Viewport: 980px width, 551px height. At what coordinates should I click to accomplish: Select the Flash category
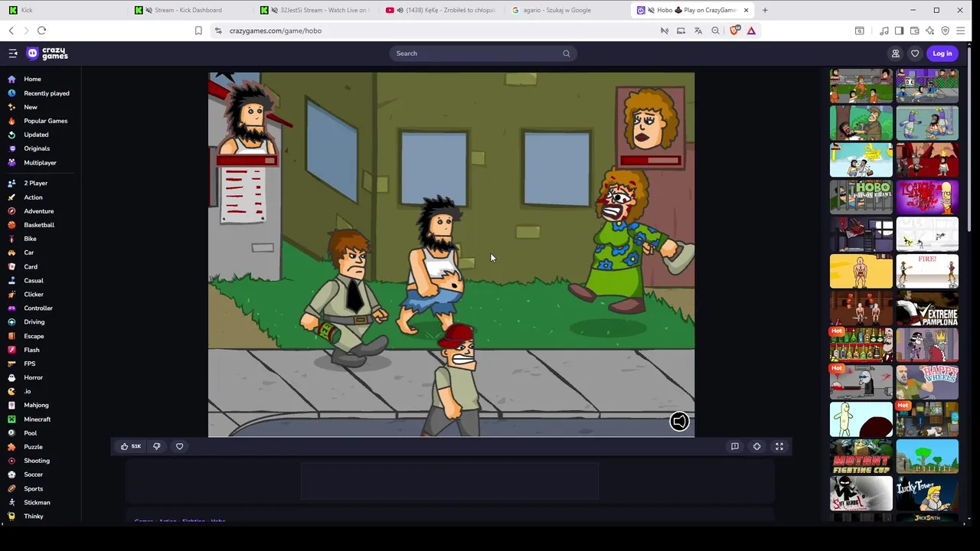coord(31,350)
